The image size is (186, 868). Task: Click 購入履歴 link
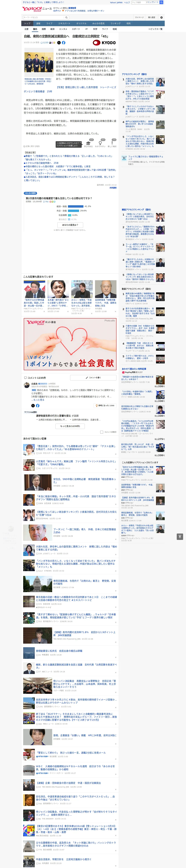(x=152, y=17)
